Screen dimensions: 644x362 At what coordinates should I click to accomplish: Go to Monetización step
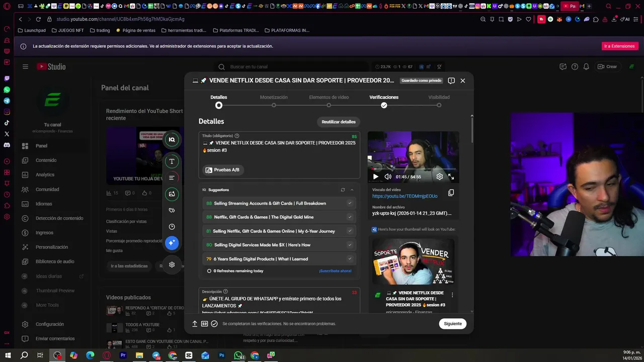(x=274, y=101)
